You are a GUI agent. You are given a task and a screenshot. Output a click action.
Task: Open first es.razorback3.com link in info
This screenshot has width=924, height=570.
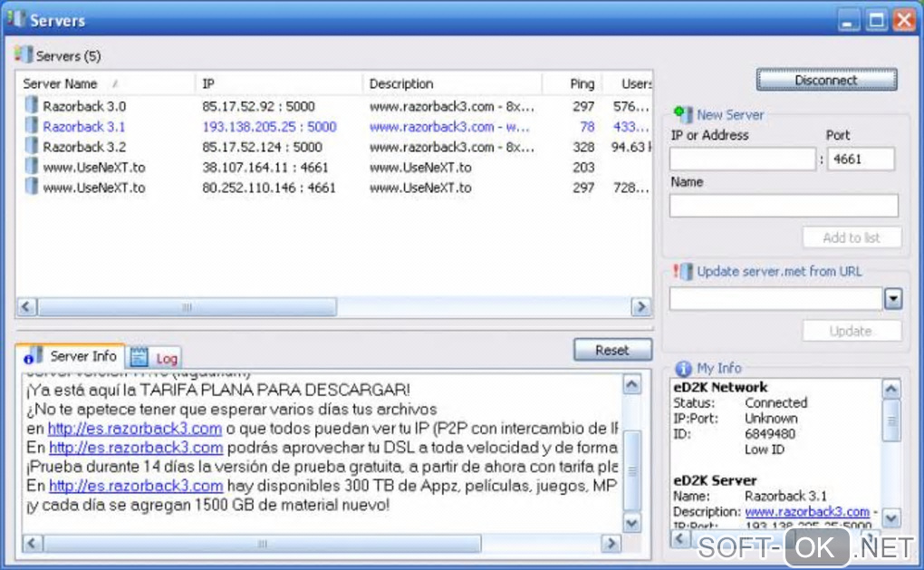135,429
